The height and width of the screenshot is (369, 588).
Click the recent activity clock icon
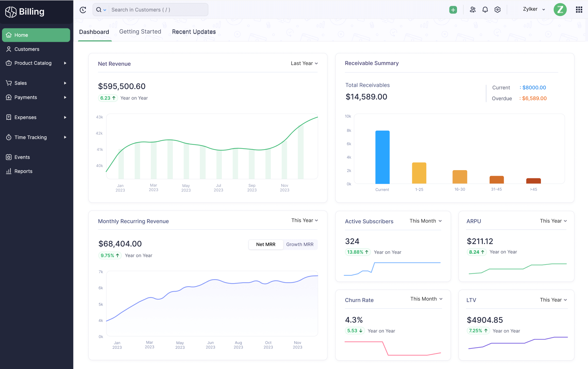(x=83, y=9)
